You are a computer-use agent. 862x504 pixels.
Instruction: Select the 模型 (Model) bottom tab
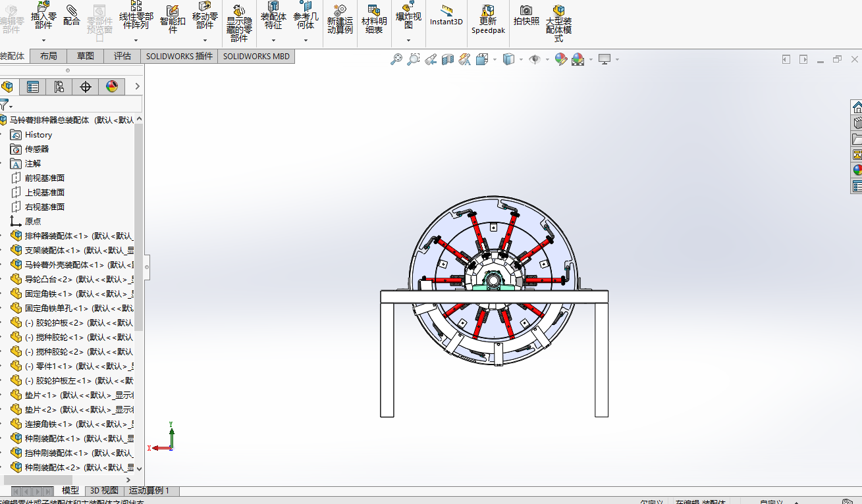(70, 491)
